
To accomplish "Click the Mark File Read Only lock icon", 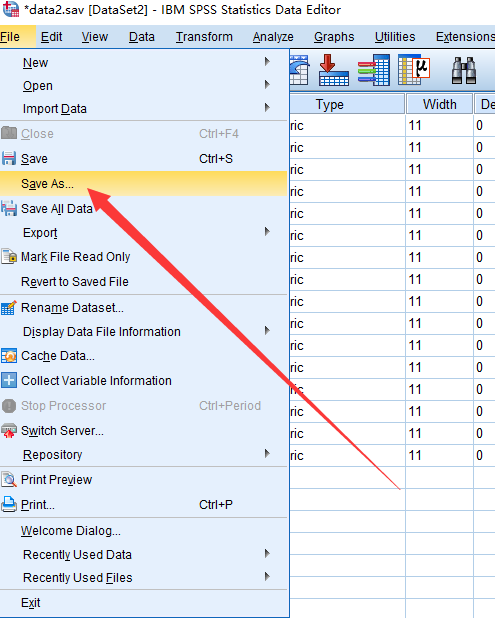I will 9,257.
